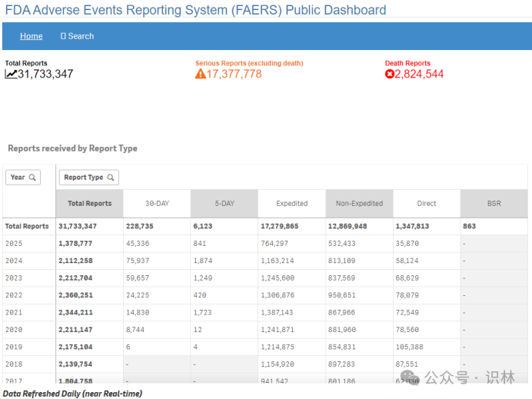Select year 2025 row label
Image resolution: width=532 pixels, height=399 pixels.
[x=14, y=244]
